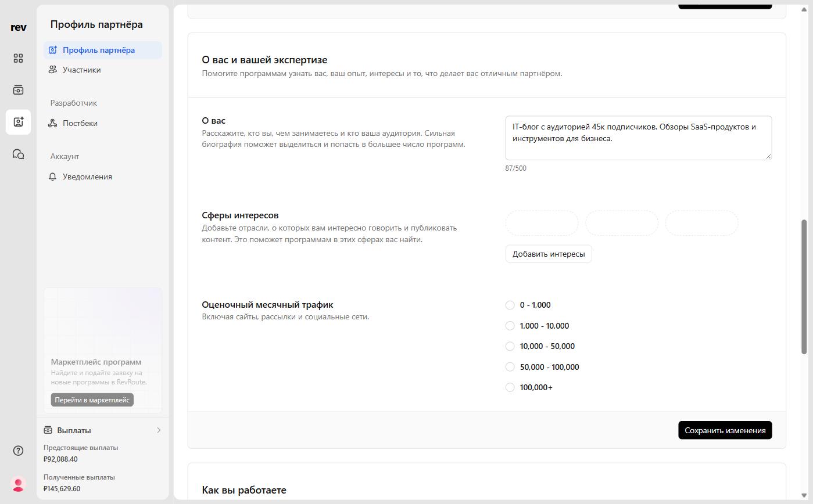Select 0 - 1,000 traffic option
This screenshot has height=504, width=813.
coord(510,305)
